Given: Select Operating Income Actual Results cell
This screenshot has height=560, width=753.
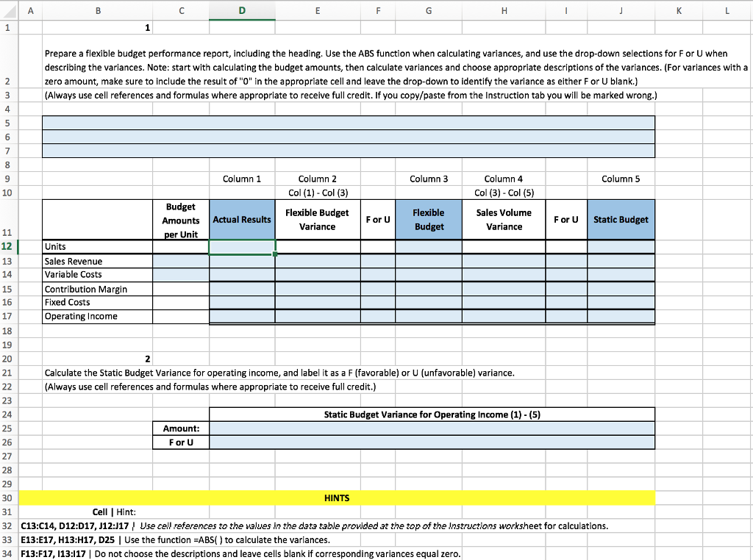Looking at the screenshot, I should [x=242, y=317].
